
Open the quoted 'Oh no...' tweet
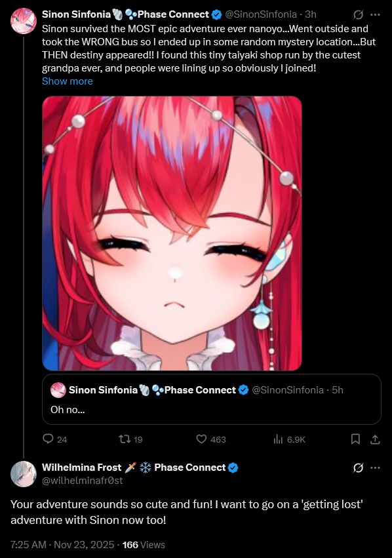tap(212, 399)
